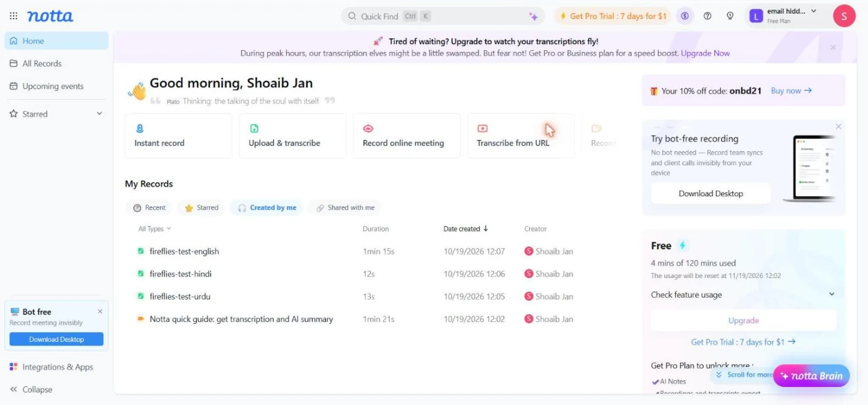Click the sparkle AI icon in Quick Find
Viewport: 868px width, 405px height.
[x=533, y=17]
